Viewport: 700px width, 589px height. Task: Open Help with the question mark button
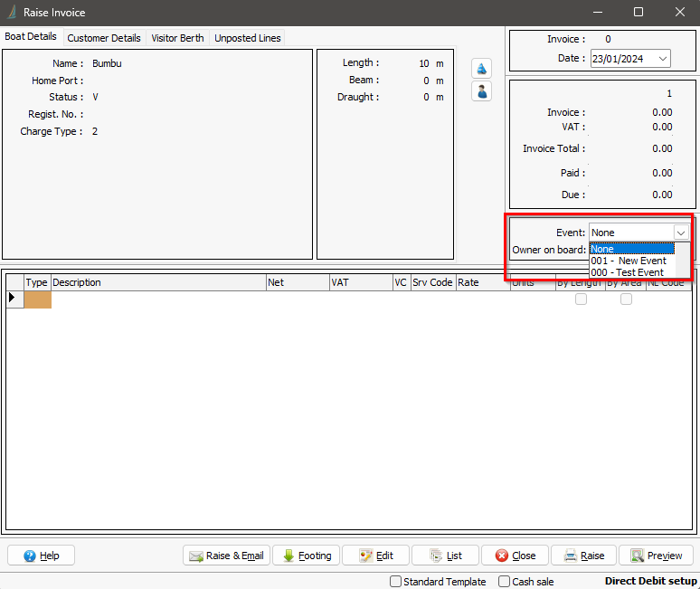(41, 556)
